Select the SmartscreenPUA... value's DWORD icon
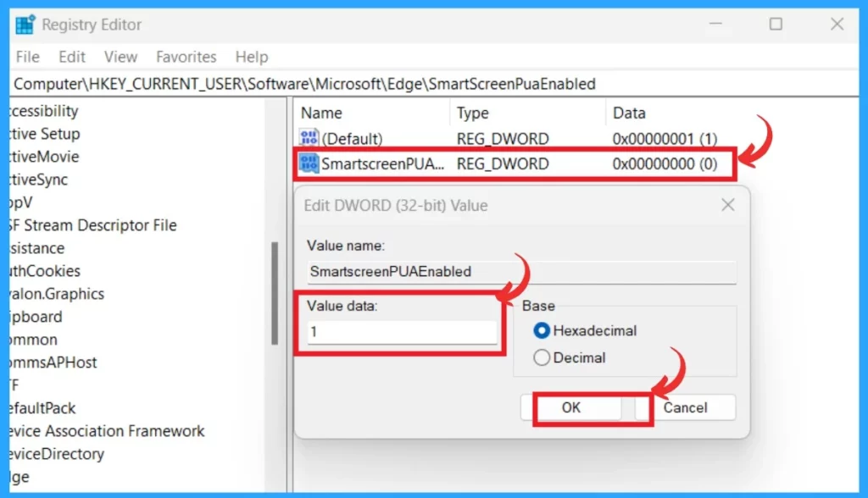The image size is (868, 498). tap(309, 163)
